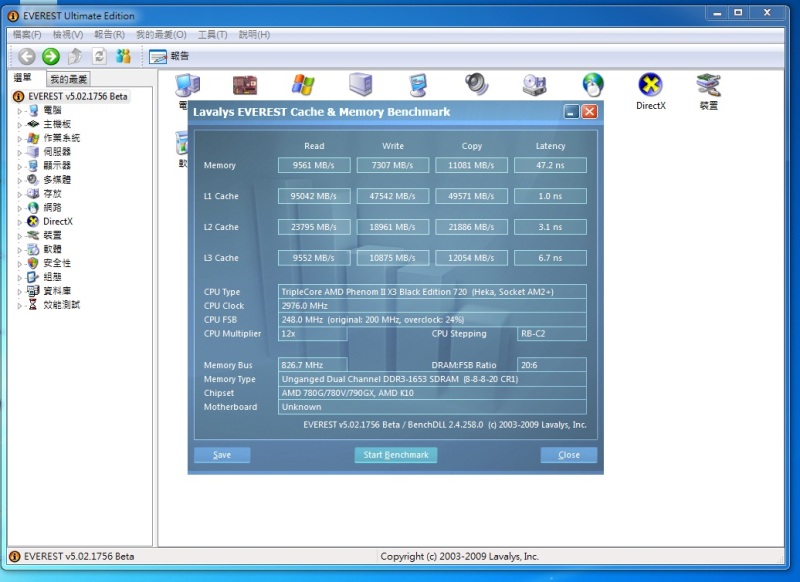Click the users icon in toolbar

(x=123, y=56)
